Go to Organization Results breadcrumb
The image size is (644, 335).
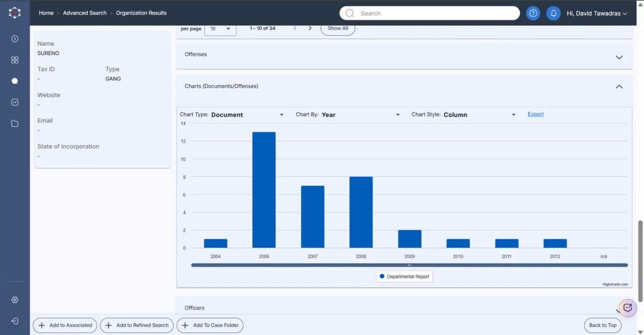141,13
